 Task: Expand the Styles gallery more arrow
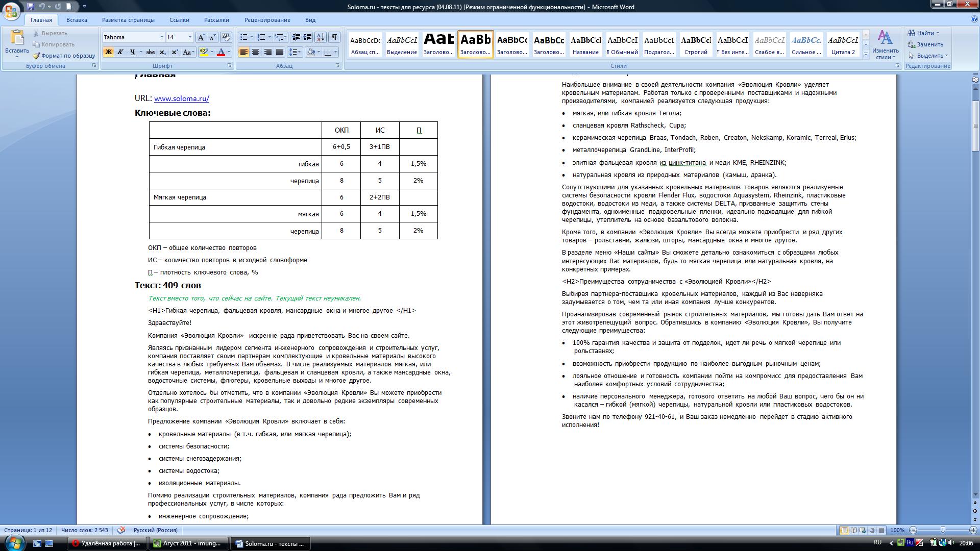pos(866,54)
